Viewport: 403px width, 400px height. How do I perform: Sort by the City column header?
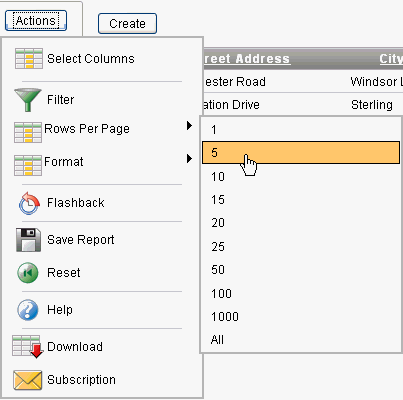[x=391, y=59]
